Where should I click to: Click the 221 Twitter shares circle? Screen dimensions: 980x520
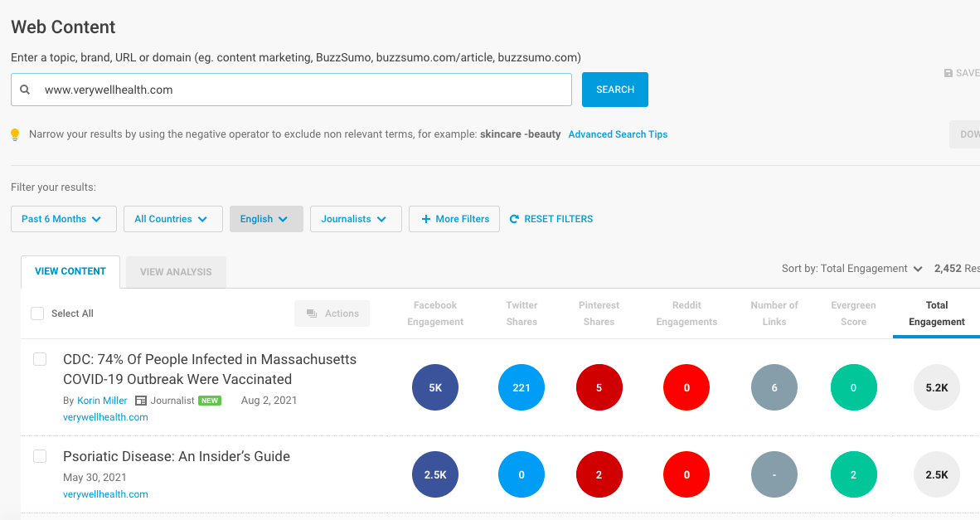(x=522, y=387)
